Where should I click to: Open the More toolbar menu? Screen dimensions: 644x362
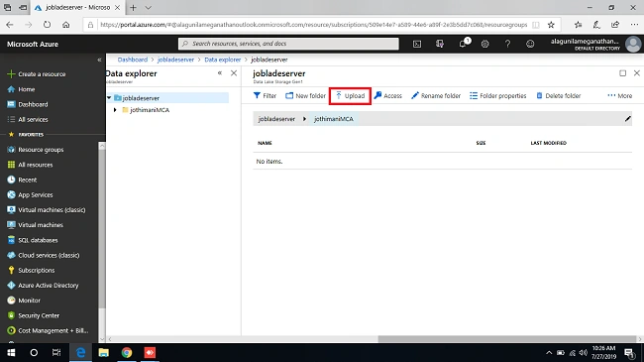(620, 96)
